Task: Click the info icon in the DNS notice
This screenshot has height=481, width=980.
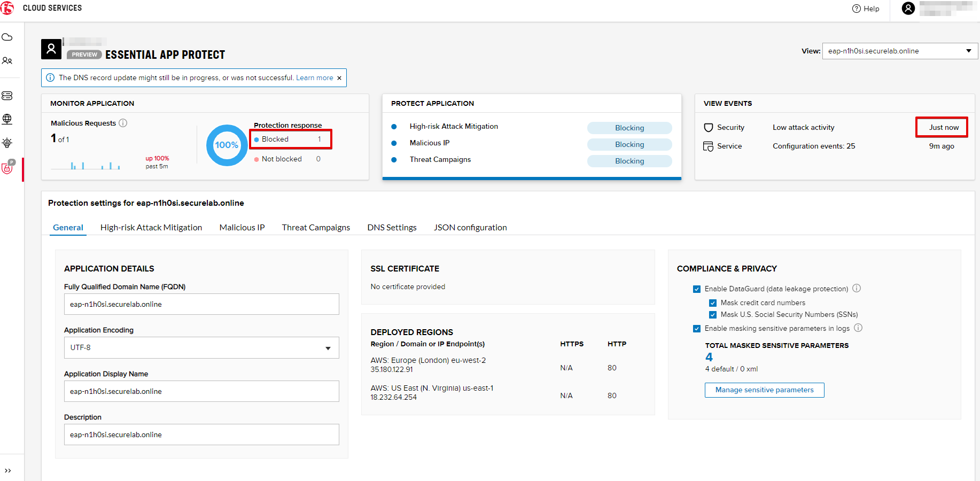Action: point(50,77)
